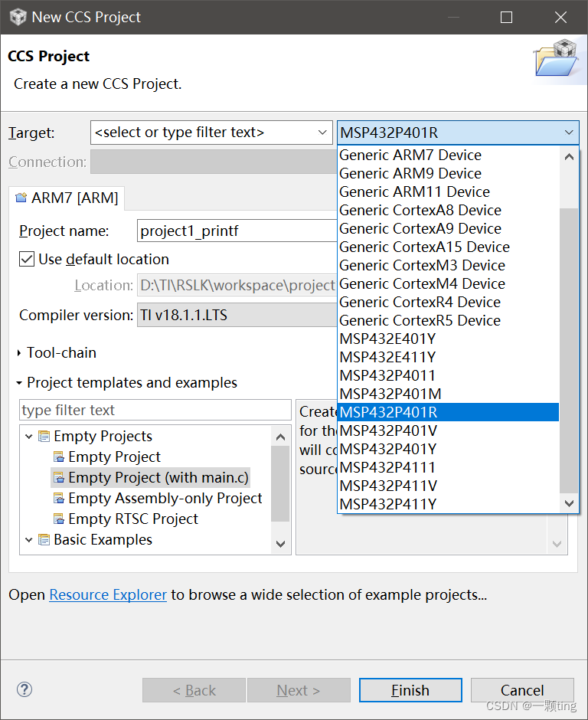Click the document icon next to Empty Project

coord(59,457)
